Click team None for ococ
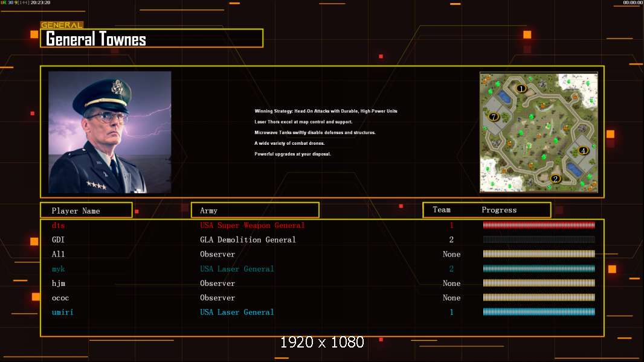The width and height of the screenshot is (644, 362). coord(451,298)
